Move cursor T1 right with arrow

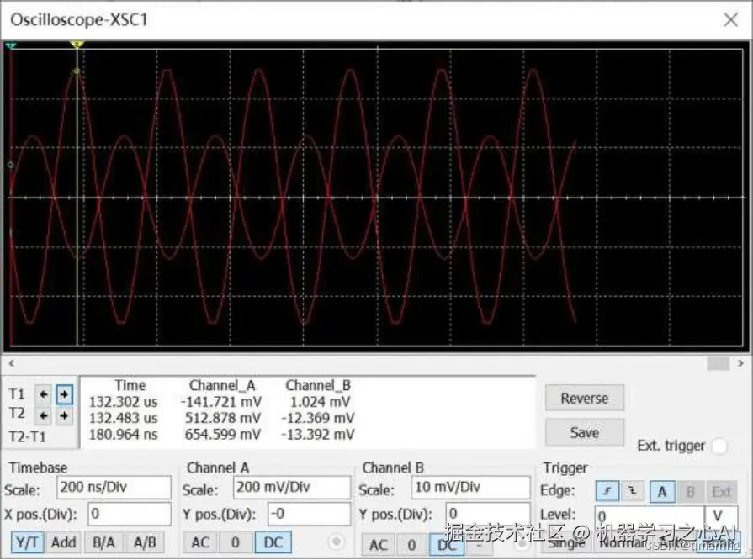click(x=64, y=394)
